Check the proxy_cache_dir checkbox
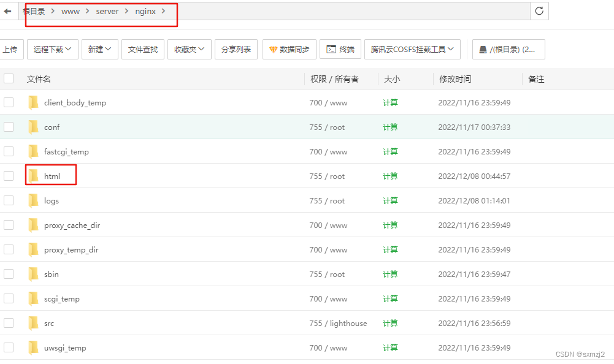 pos(9,225)
